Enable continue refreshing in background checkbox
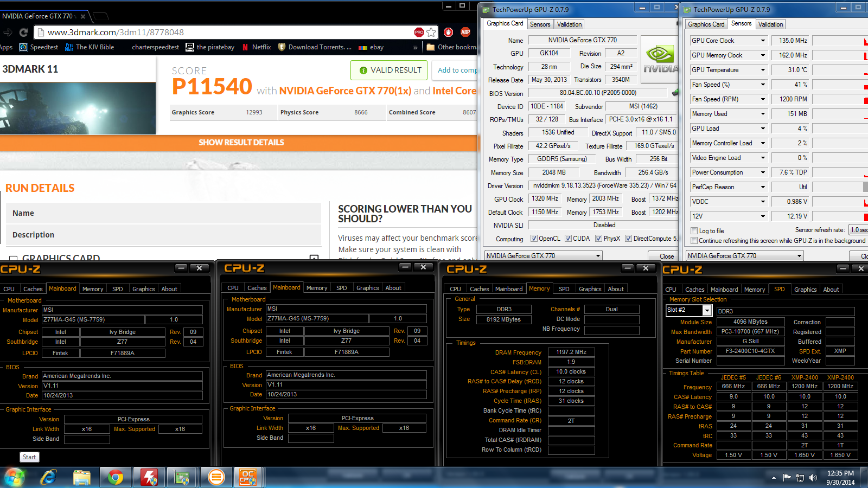The width and height of the screenshot is (868, 488). click(x=694, y=241)
